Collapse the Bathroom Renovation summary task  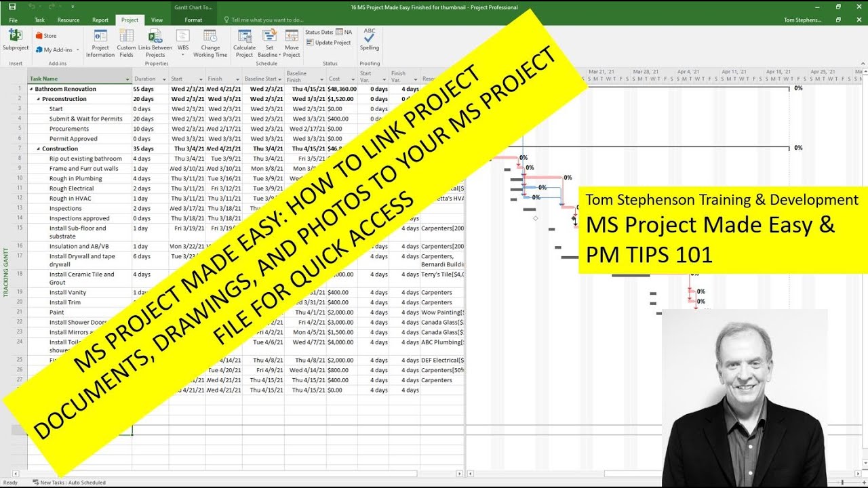[x=31, y=89]
